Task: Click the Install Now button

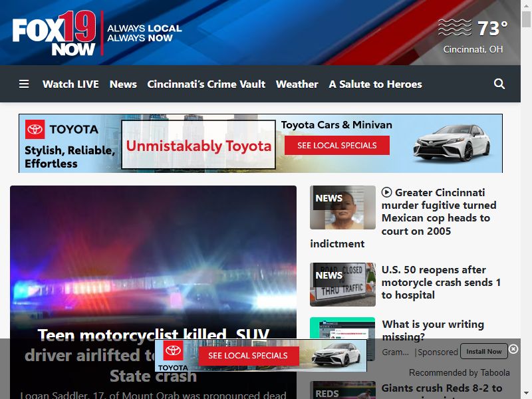Action: [484, 352]
